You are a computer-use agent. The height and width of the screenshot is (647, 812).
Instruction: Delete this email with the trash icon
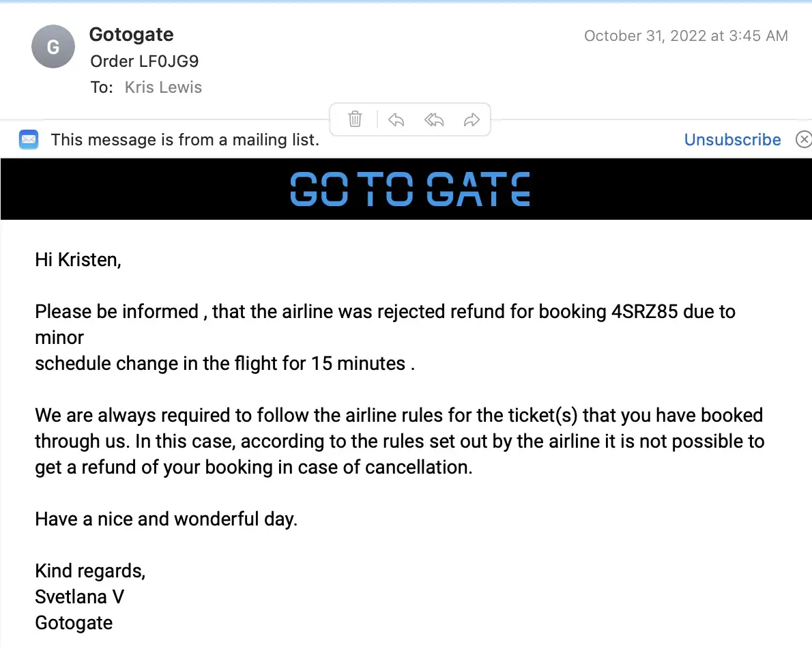(x=355, y=119)
